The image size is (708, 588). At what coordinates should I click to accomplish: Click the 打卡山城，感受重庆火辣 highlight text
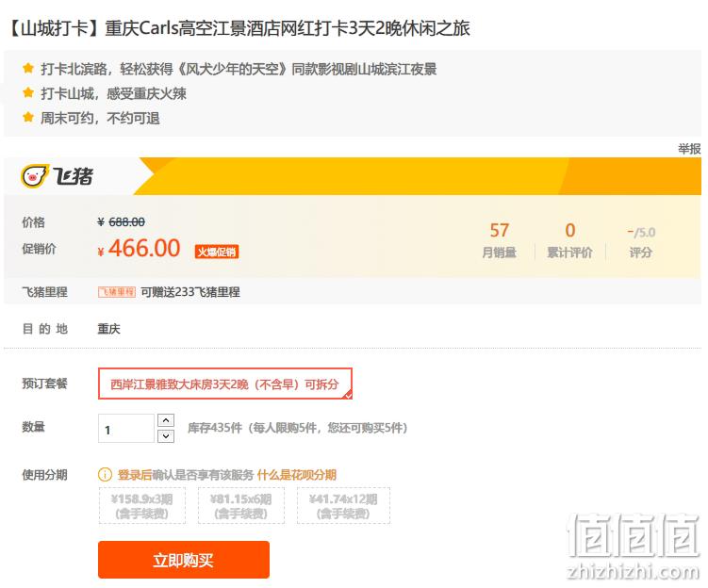tap(113, 93)
